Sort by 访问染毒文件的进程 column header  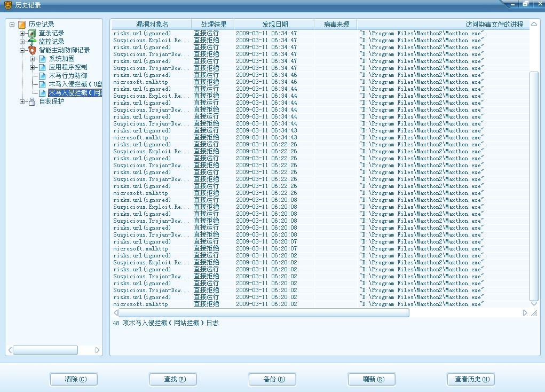click(x=443, y=25)
